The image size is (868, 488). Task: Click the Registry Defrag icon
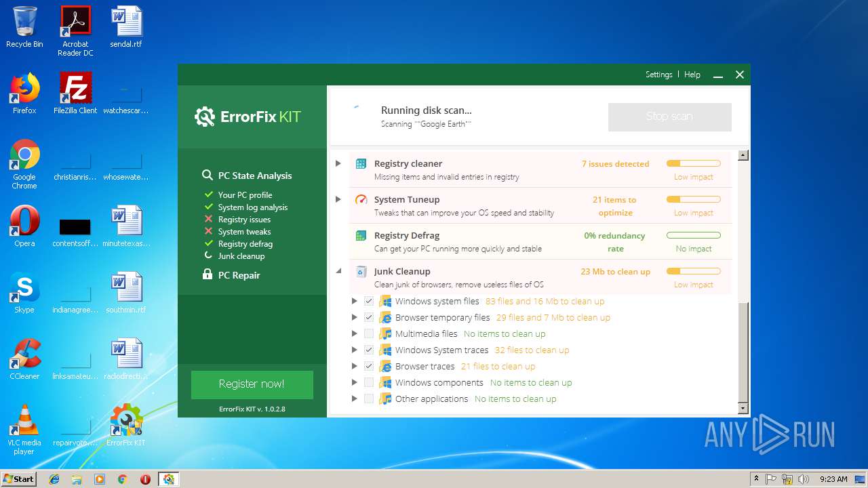click(x=361, y=235)
